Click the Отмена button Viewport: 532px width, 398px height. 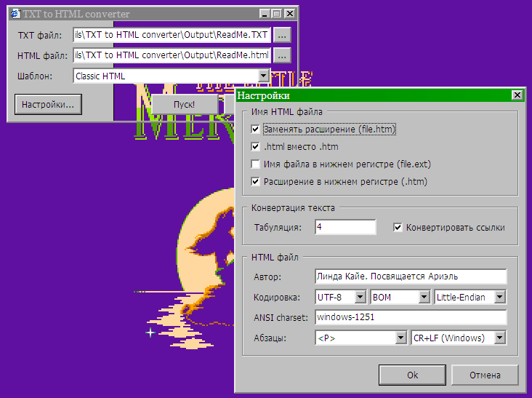point(485,375)
